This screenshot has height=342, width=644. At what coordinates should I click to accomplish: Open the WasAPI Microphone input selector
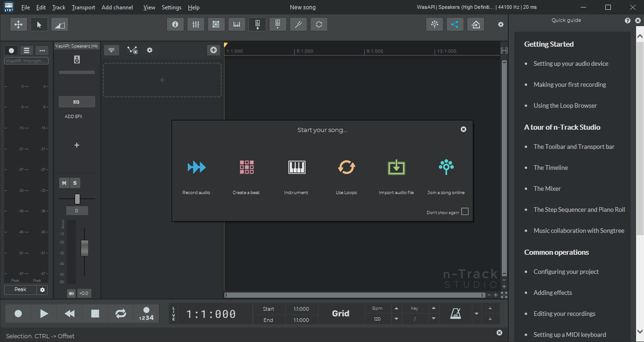click(x=26, y=61)
